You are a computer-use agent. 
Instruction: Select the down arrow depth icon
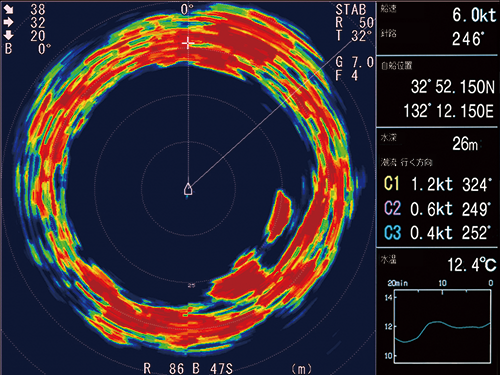pyautogui.click(x=8, y=35)
